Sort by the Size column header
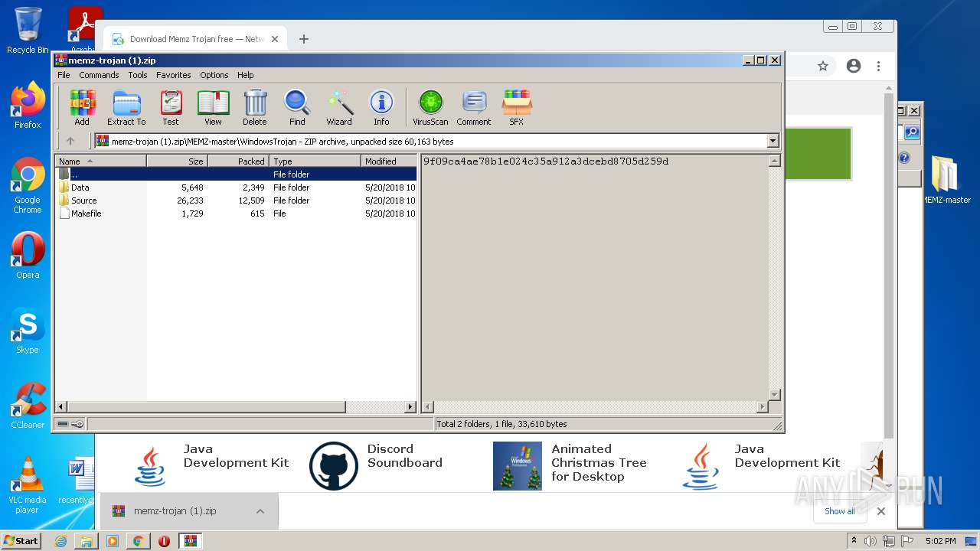 (177, 161)
